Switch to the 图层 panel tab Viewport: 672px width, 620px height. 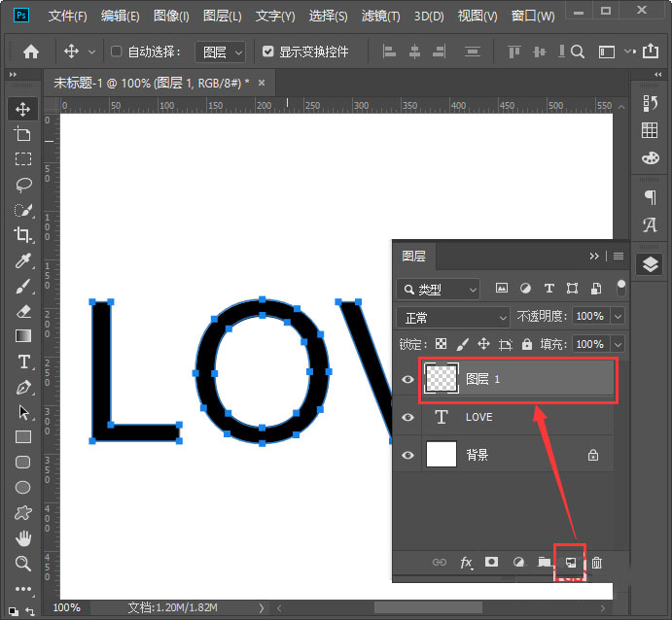coord(413,257)
